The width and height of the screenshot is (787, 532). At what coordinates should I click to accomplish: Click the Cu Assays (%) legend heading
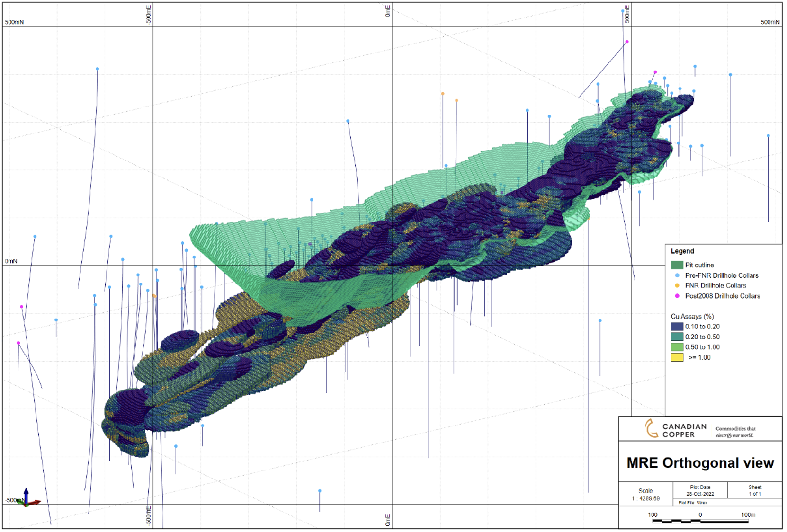coord(692,317)
